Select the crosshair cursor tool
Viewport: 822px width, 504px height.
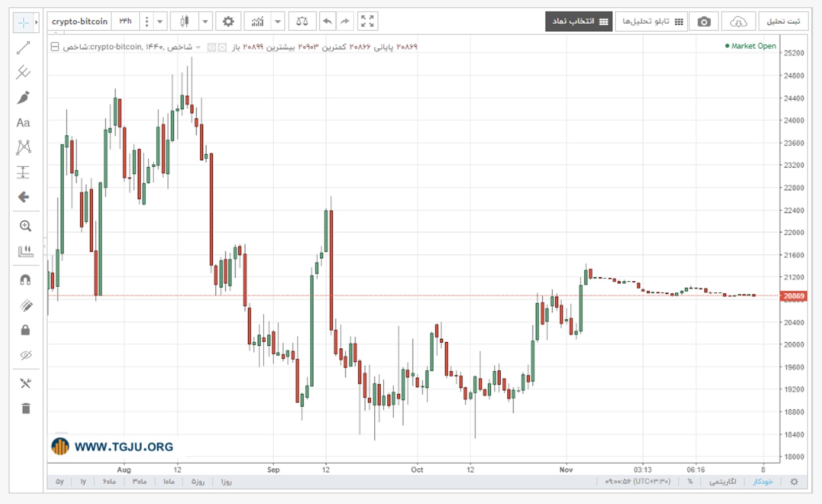(23, 23)
